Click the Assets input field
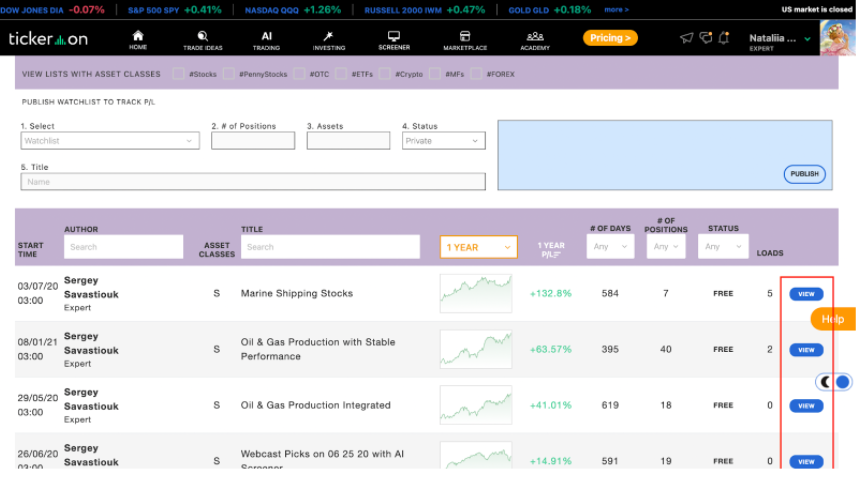 click(348, 141)
